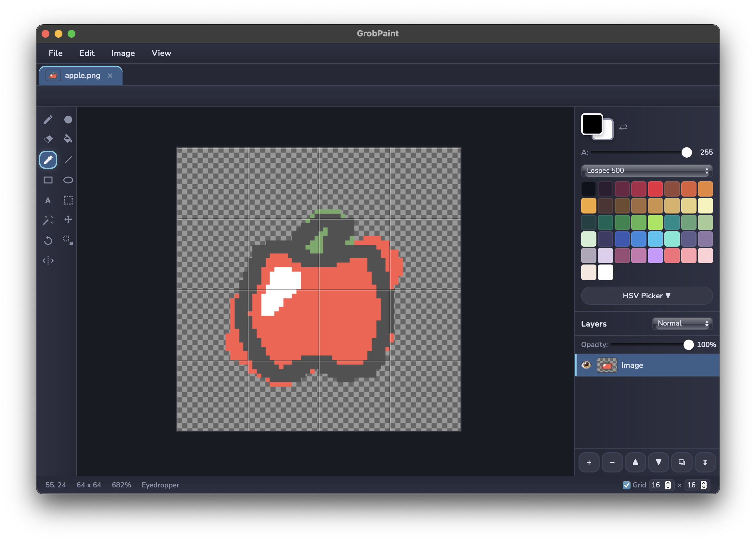Add a new layer

589,462
